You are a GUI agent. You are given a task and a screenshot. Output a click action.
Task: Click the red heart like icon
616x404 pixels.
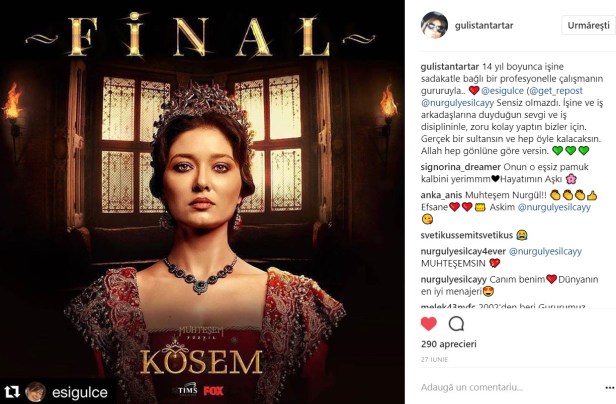coord(429,324)
